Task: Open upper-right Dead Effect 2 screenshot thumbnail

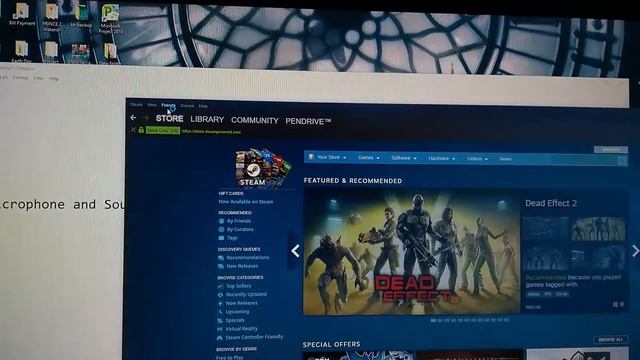Action: tap(598, 229)
